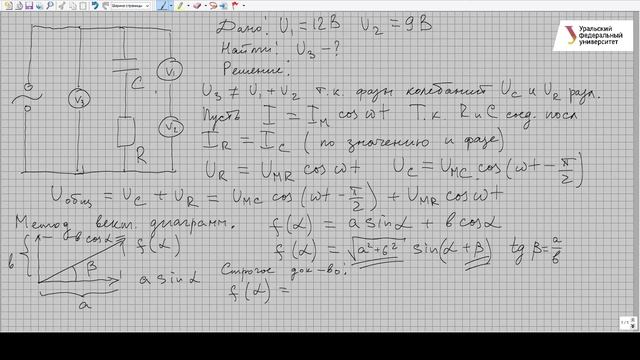Click the magnifier search icon
The image size is (640, 360).
50,6
